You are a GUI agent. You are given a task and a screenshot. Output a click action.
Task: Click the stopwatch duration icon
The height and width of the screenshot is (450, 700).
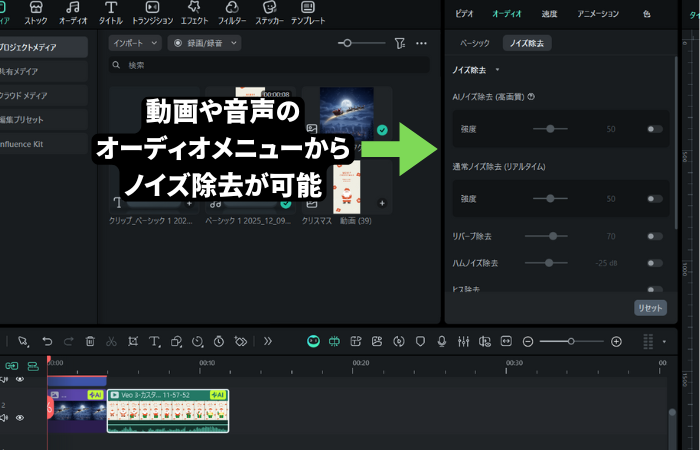[219, 342]
